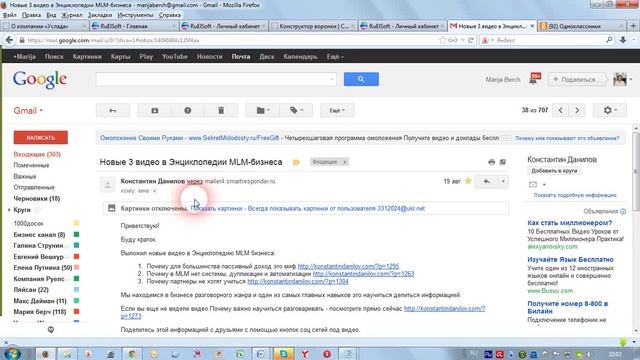Screen dimensions: 640x360
Task: Open the Move to folder dropdown
Action: [x=262, y=111]
